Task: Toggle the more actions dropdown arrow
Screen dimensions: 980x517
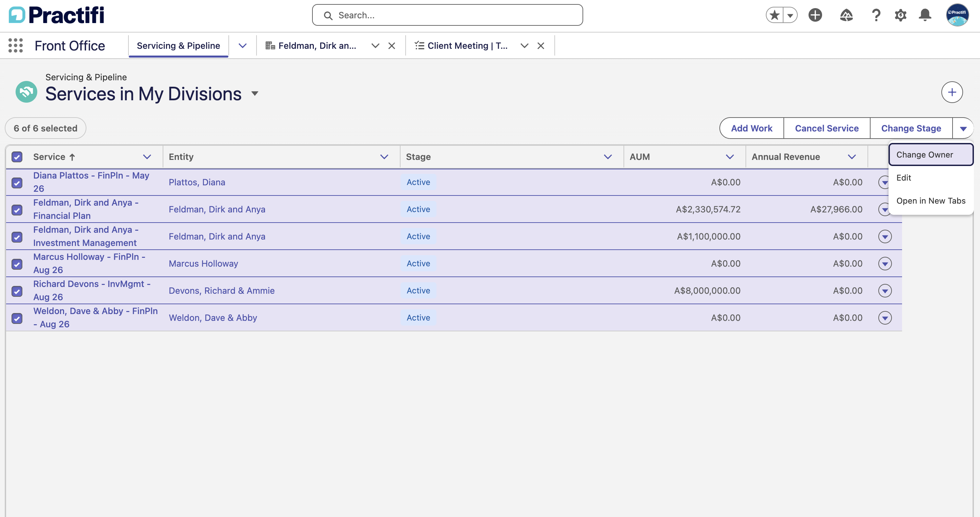Action: pyautogui.click(x=963, y=128)
